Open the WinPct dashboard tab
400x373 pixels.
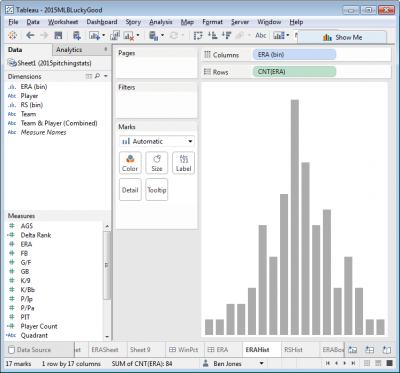184,350
